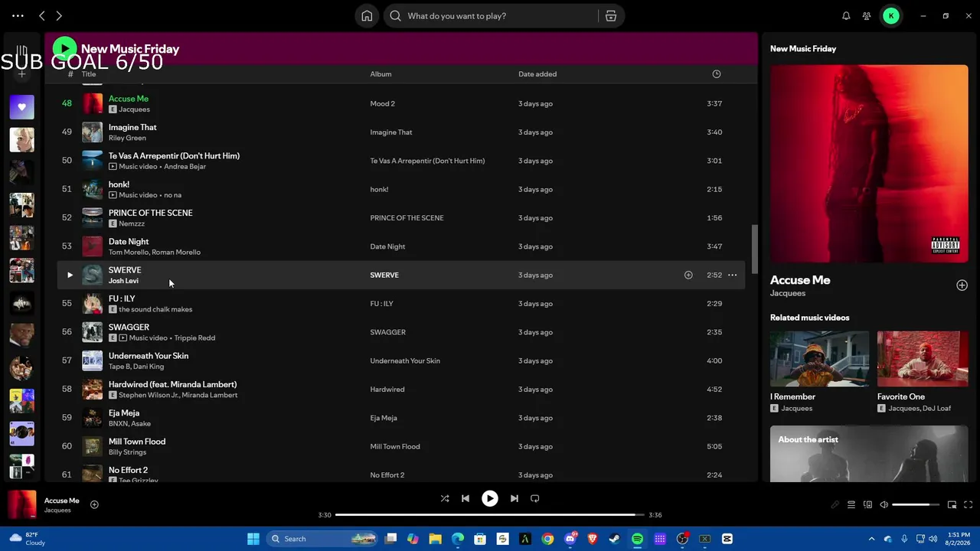Screen dimensions: 980x551
Task: Go forward with the right arrow
Action: 59,15
